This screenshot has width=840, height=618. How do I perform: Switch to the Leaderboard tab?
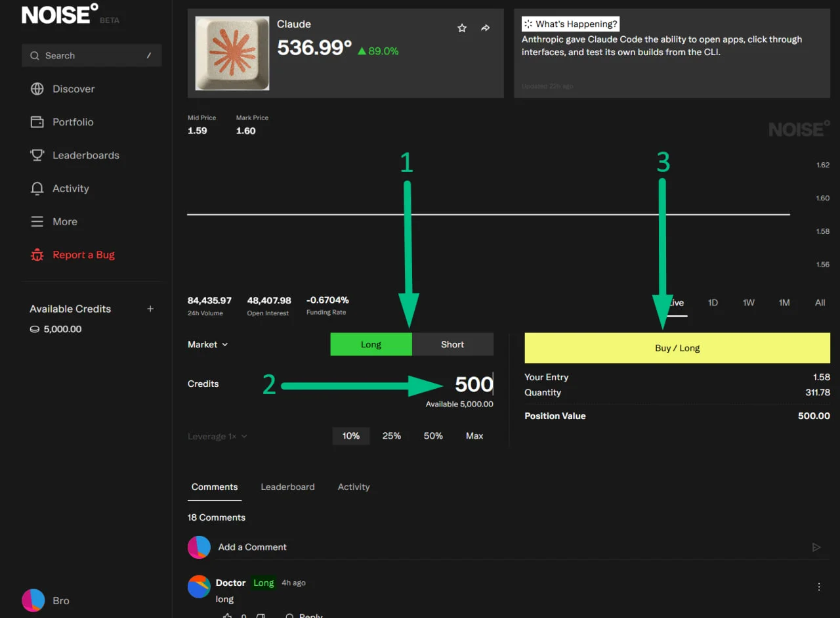point(287,487)
